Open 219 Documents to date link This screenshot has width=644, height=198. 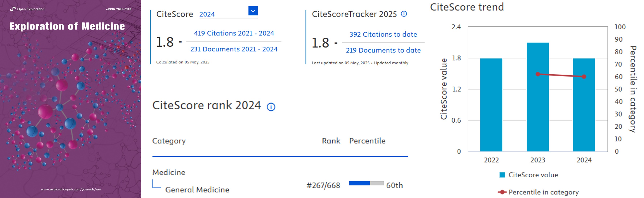(383, 50)
